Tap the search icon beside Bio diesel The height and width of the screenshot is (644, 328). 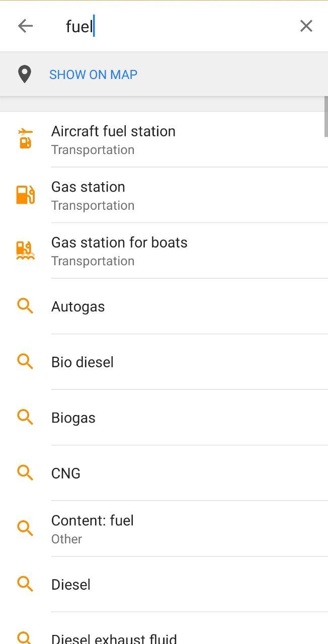coord(25,361)
